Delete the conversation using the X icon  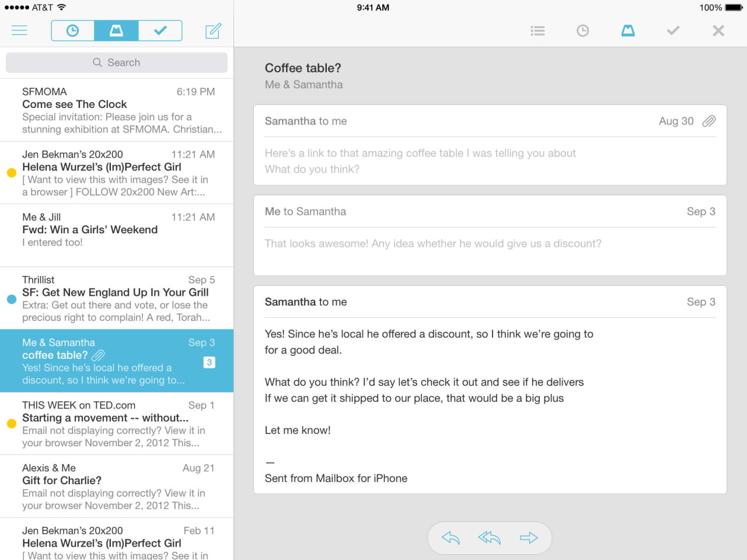pyautogui.click(x=718, y=30)
